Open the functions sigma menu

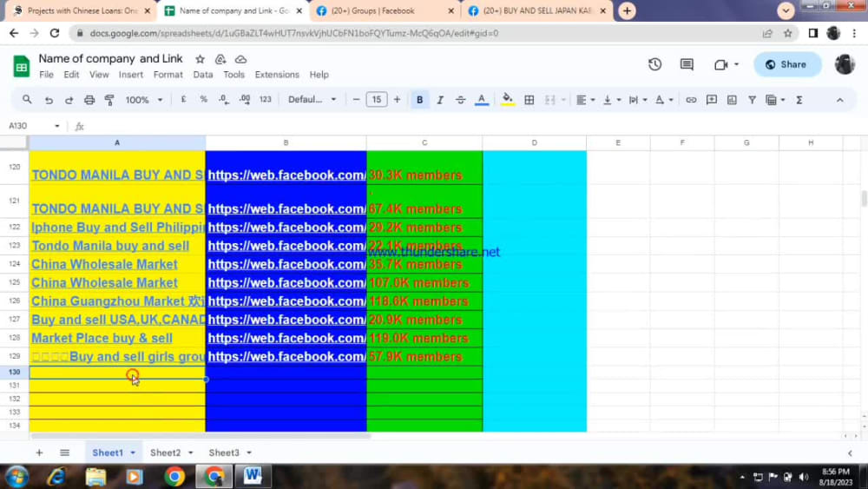click(799, 100)
